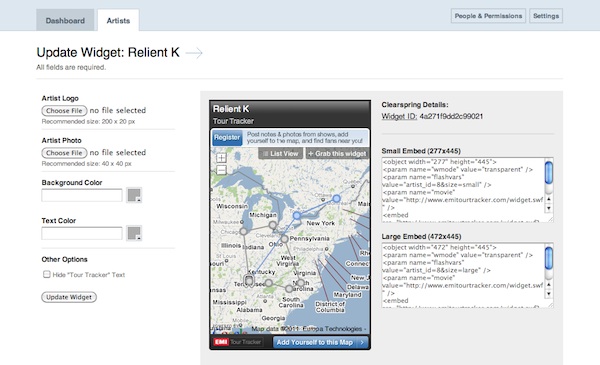Switch to the Dashboard tab
The height and width of the screenshot is (365, 600).
65,20
